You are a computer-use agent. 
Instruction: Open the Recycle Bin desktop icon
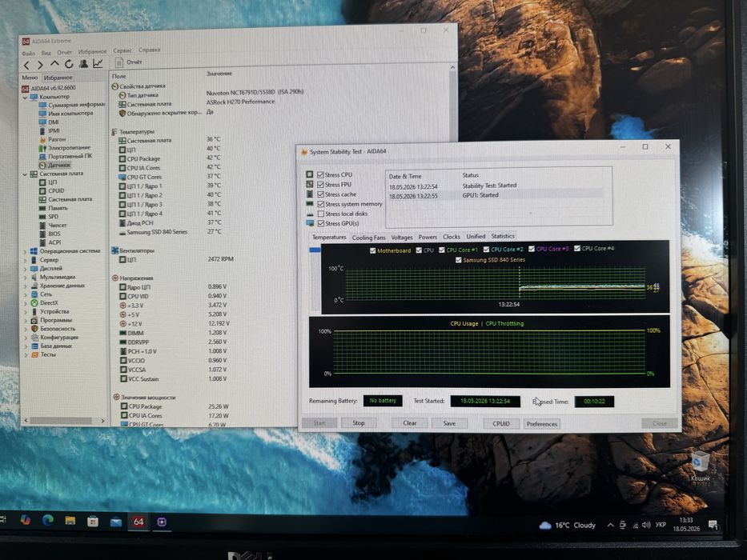(701, 466)
